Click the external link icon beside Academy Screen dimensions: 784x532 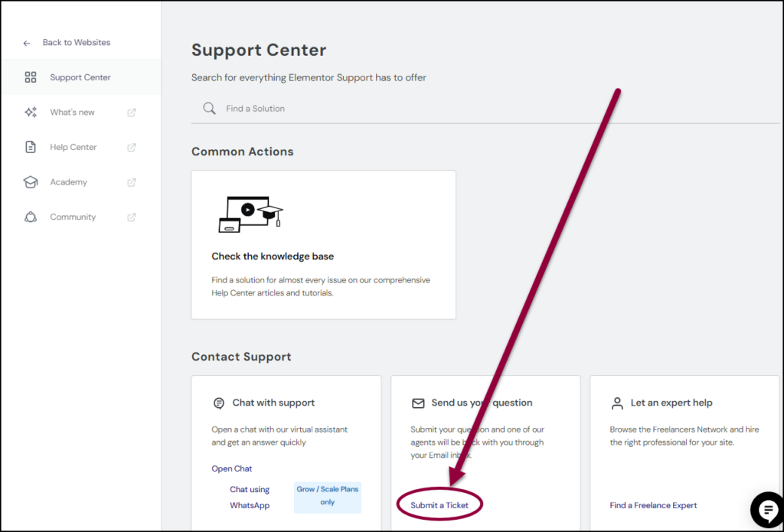(x=131, y=182)
